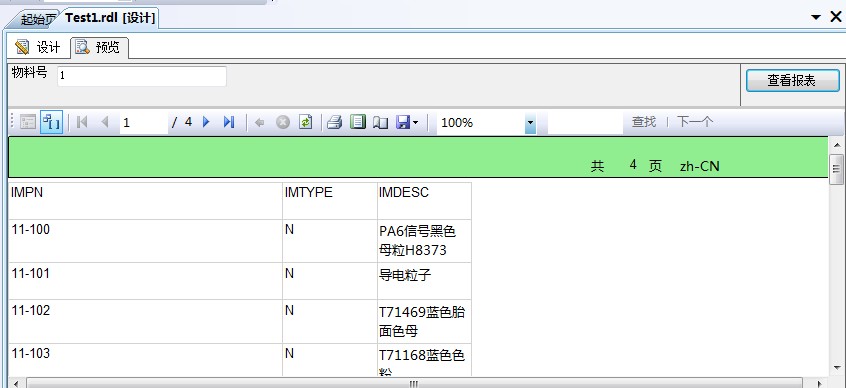Go to the first page
Screen dimensions: 846x388
[82, 122]
